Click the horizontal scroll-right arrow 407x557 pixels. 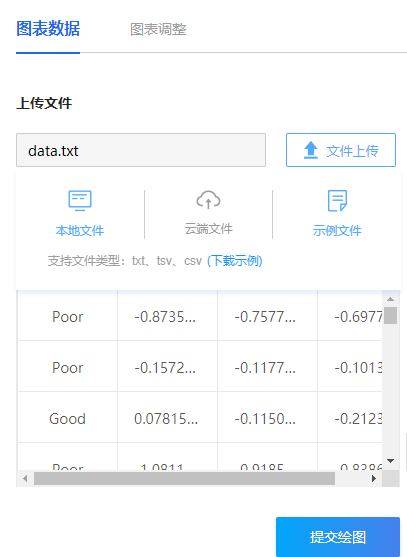tap(374, 478)
